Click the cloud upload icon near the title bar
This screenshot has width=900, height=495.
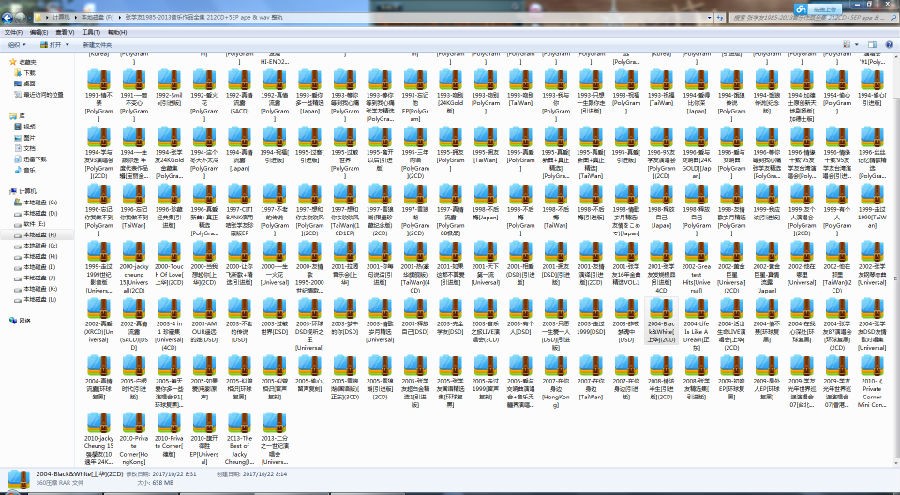pos(801,9)
